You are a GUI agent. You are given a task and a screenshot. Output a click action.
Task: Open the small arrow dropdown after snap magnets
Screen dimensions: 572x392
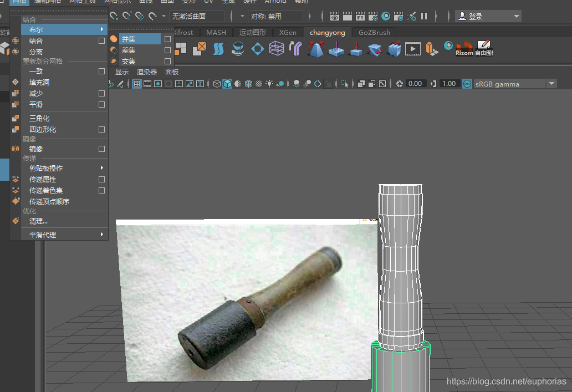[164, 16]
